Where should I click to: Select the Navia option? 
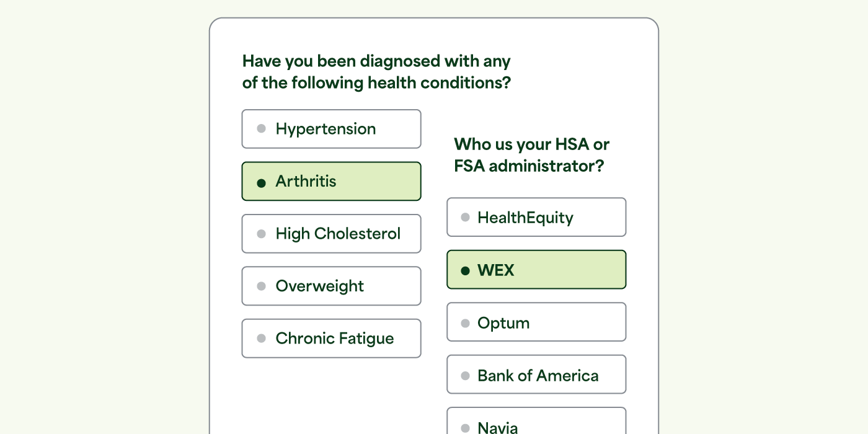tap(536, 421)
